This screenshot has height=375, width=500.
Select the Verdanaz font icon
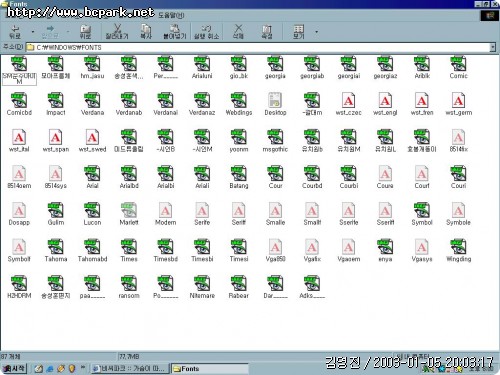[x=202, y=104]
